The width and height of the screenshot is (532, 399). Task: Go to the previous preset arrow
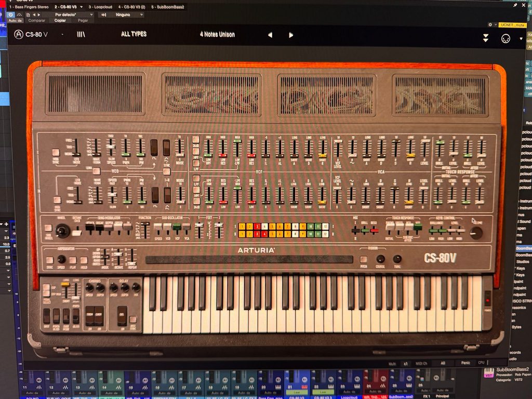pos(270,35)
